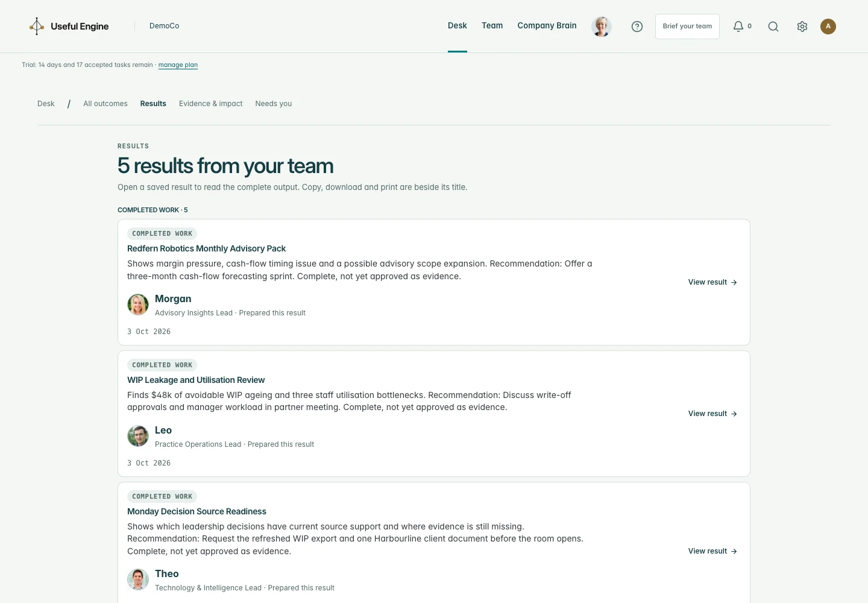The height and width of the screenshot is (603, 868).
Task: Click the 3 Oct 2026 date under Morgan
Action: pos(149,332)
